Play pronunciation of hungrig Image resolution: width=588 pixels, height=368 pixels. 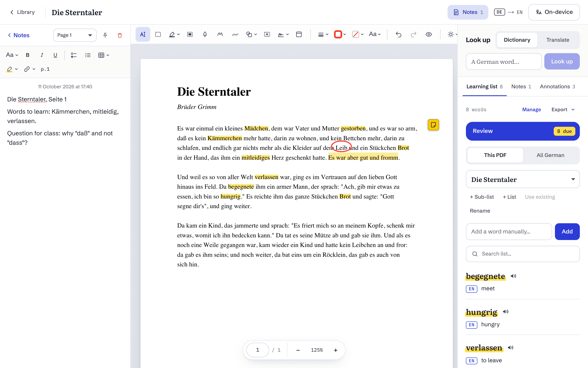506,312
